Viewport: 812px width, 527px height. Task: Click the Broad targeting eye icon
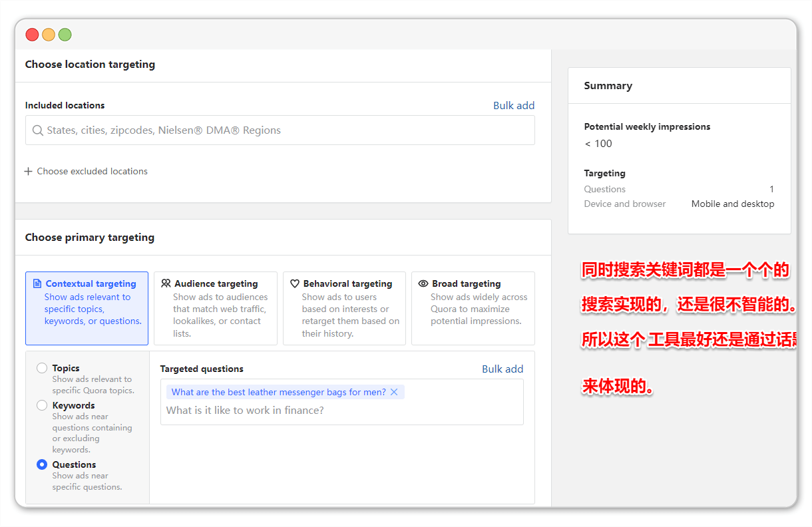423,283
